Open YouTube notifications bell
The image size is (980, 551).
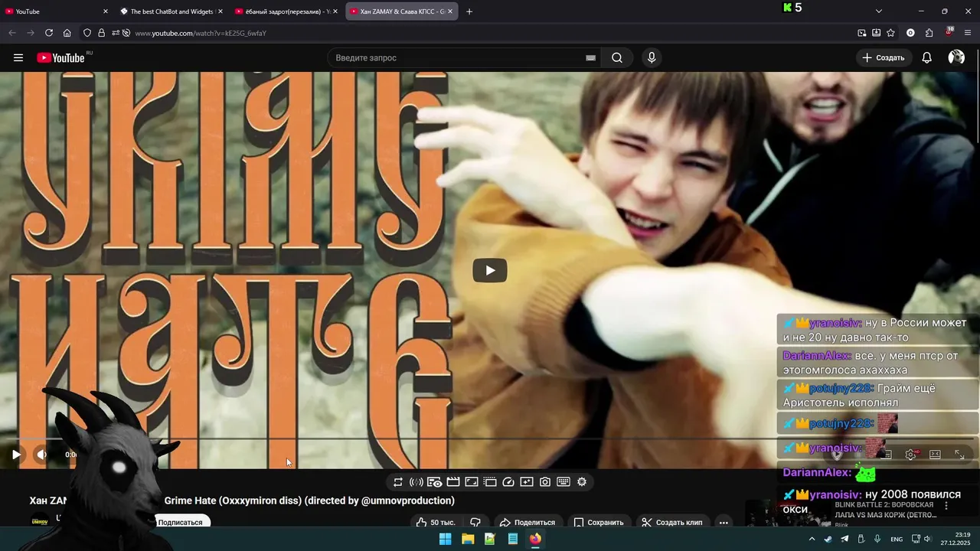(926, 57)
